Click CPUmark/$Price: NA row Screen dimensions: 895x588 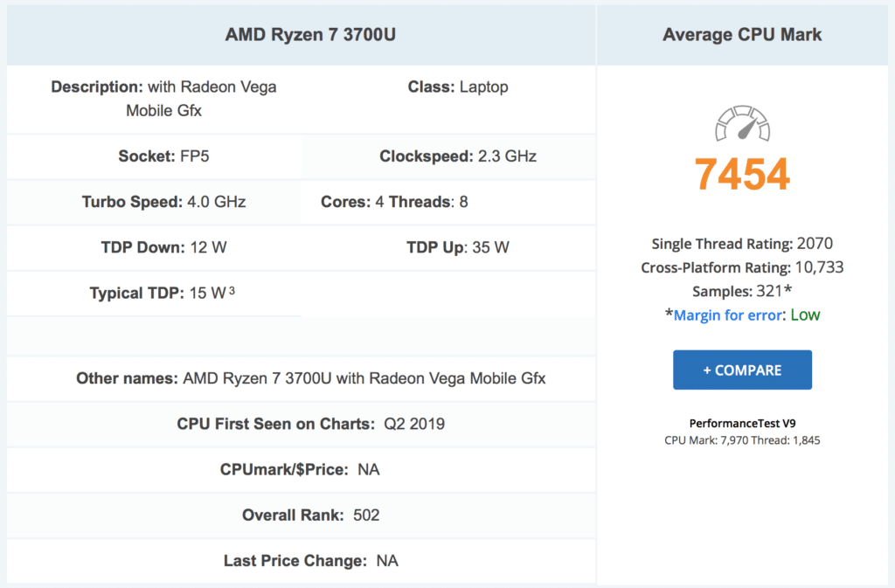[300, 470]
